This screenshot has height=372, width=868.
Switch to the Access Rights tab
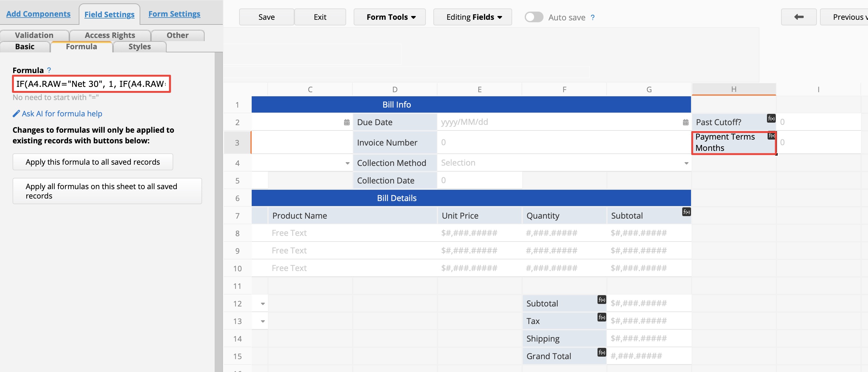tap(110, 35)
